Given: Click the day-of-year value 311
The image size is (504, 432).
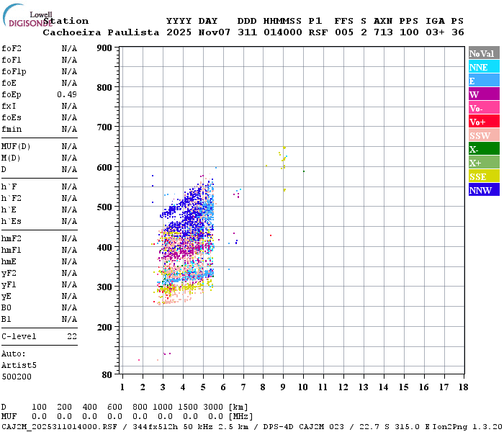Looking at the screenshot, I should (247, 32).
